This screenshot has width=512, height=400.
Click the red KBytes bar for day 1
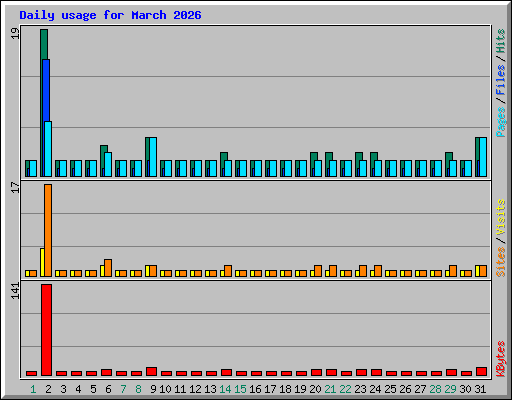[x=31, y=374]
